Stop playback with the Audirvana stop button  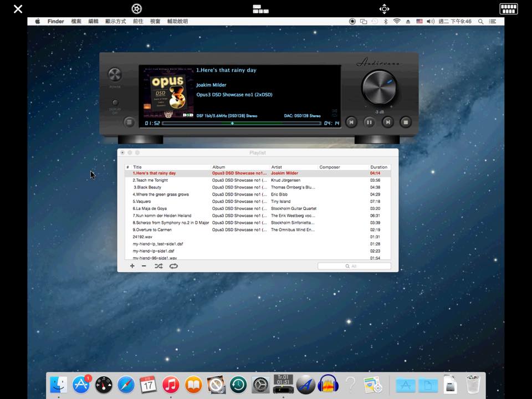click(x=406, y=122)
